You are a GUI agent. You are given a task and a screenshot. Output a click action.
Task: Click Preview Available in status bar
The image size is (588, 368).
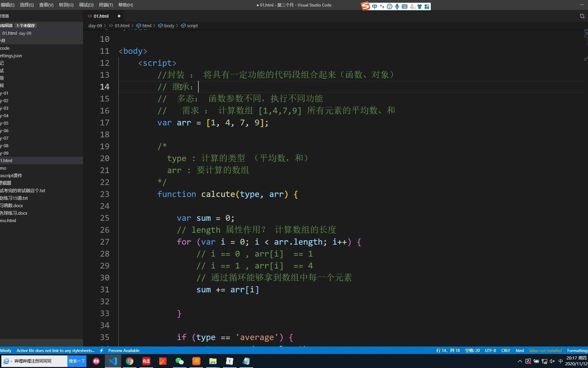[124, 350]
